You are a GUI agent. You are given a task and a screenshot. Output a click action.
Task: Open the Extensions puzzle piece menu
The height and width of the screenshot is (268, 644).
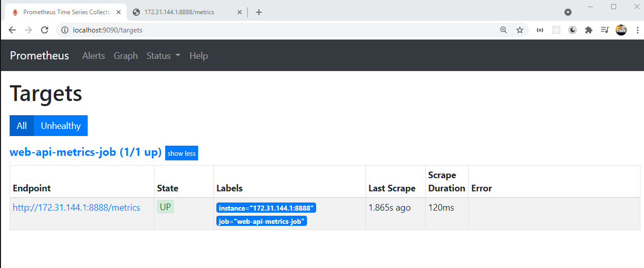(x=588, y=30)
